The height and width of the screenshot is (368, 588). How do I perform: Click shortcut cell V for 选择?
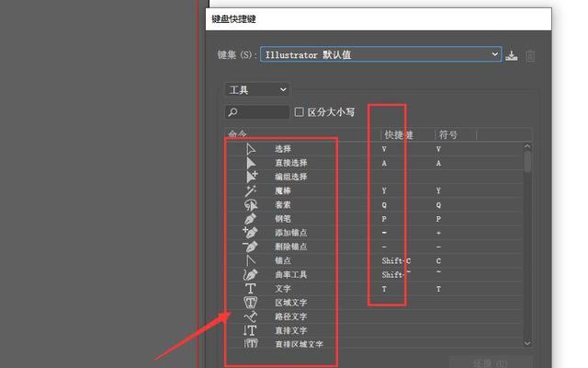point(384,149)
